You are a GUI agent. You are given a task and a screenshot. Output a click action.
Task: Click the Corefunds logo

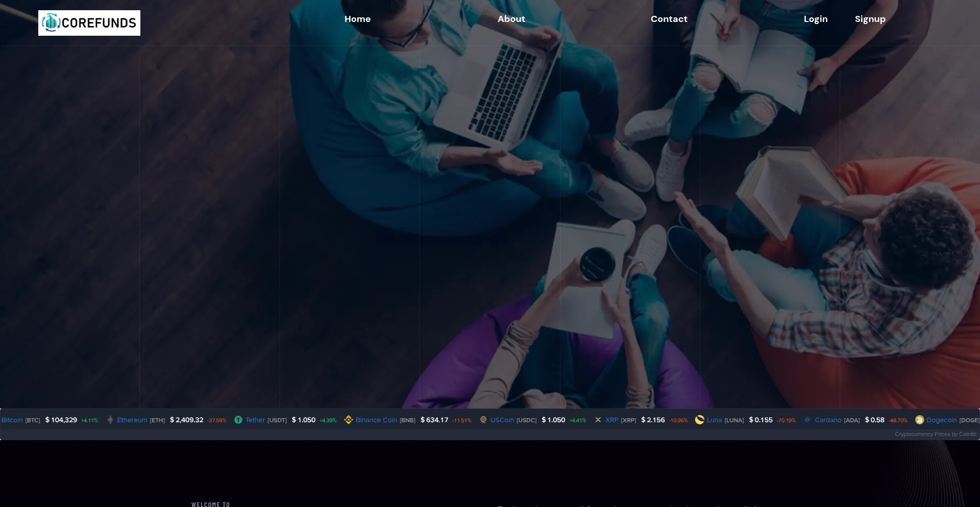click(89, 23)
